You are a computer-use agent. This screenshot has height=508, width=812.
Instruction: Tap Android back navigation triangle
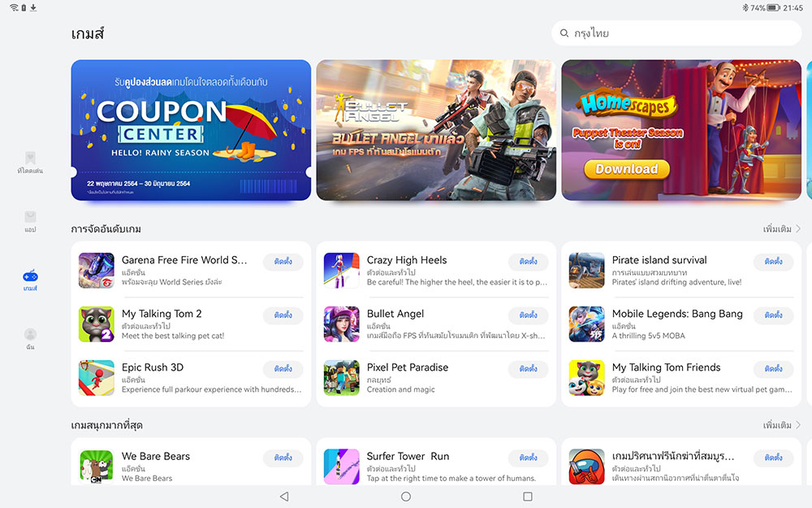pos(284,497)
